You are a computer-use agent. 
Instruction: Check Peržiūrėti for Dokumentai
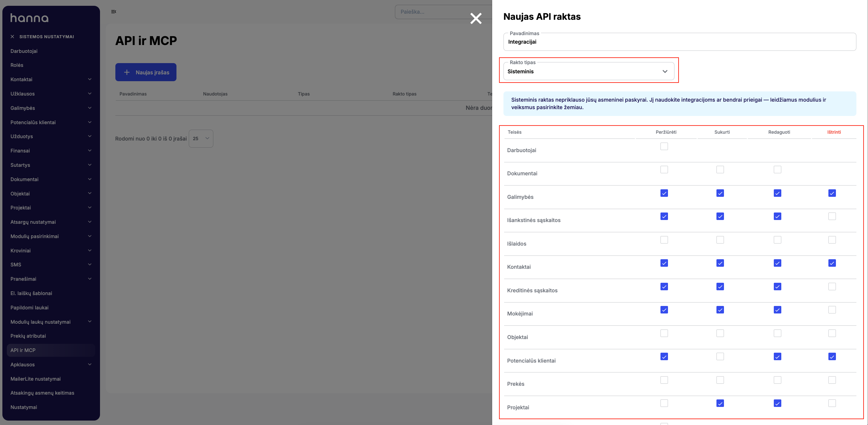click(664, 170)
